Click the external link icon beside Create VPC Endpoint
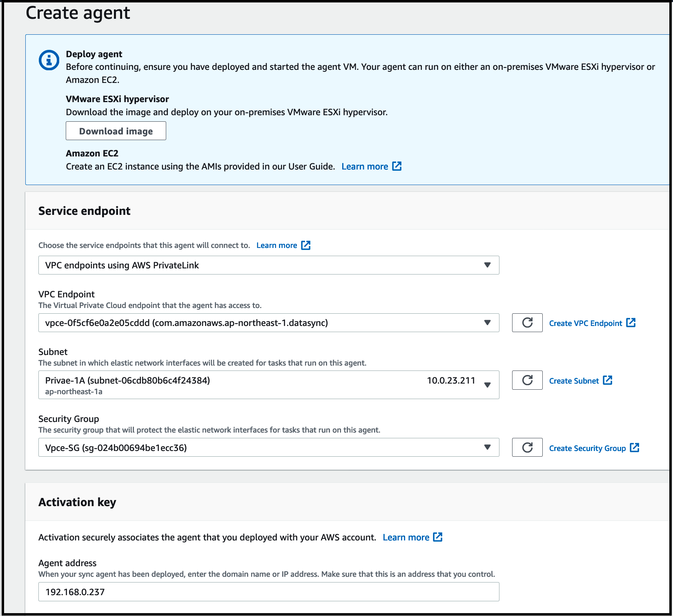The image size is (673, 616). (x=632, y=323)
